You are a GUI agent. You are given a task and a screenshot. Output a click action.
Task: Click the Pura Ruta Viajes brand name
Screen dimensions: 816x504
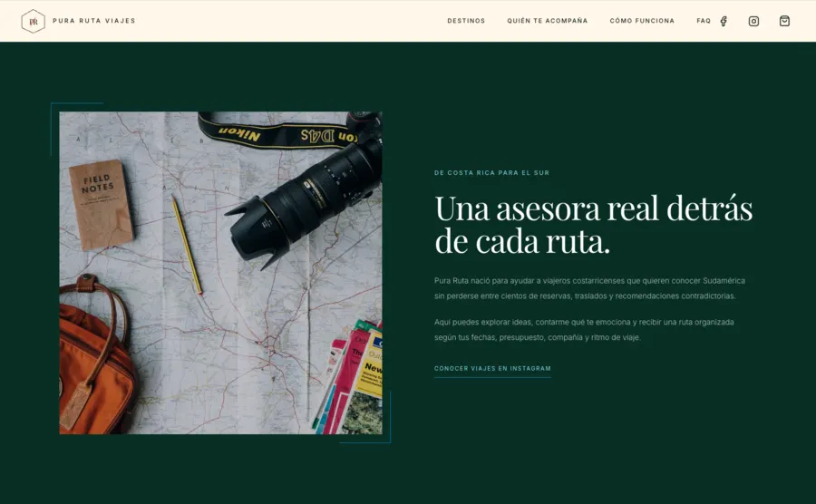(94, 21)
